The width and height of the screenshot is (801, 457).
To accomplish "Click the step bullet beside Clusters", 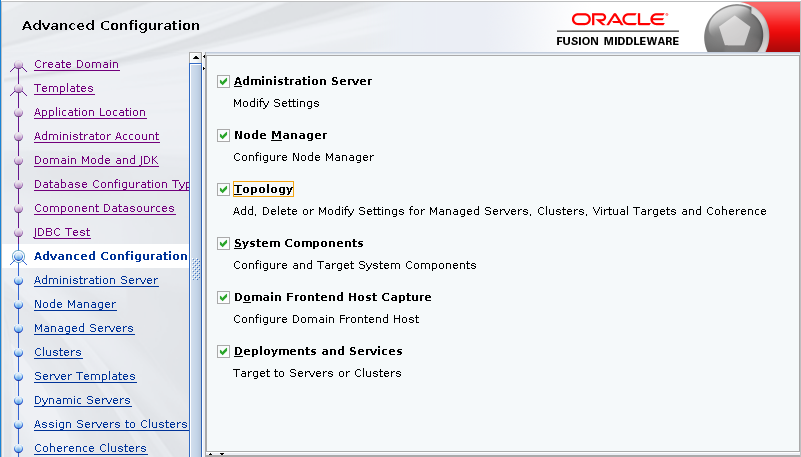I will coord(17,353).
